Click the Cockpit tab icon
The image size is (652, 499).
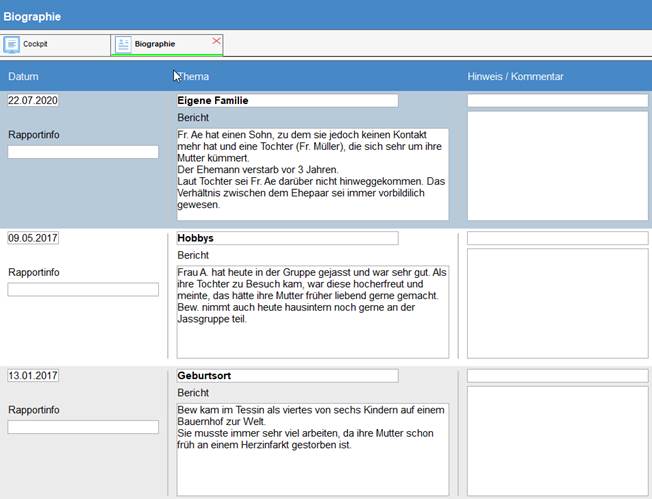(12, 45)
